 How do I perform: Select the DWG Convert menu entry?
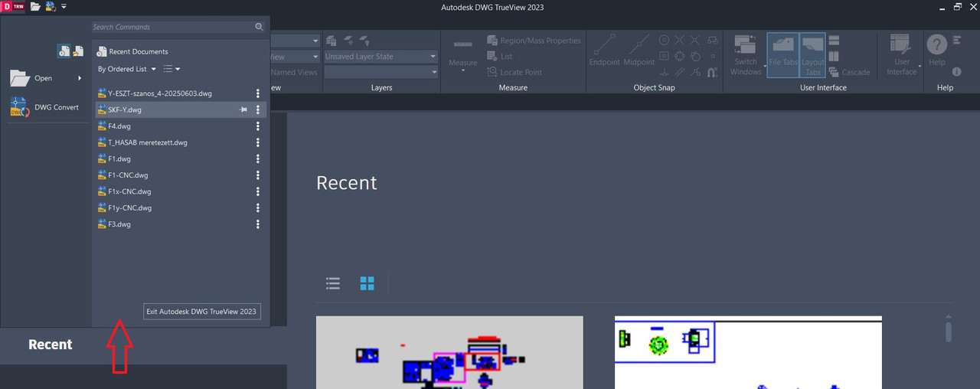pyautogui.click(x=46, y=107)
